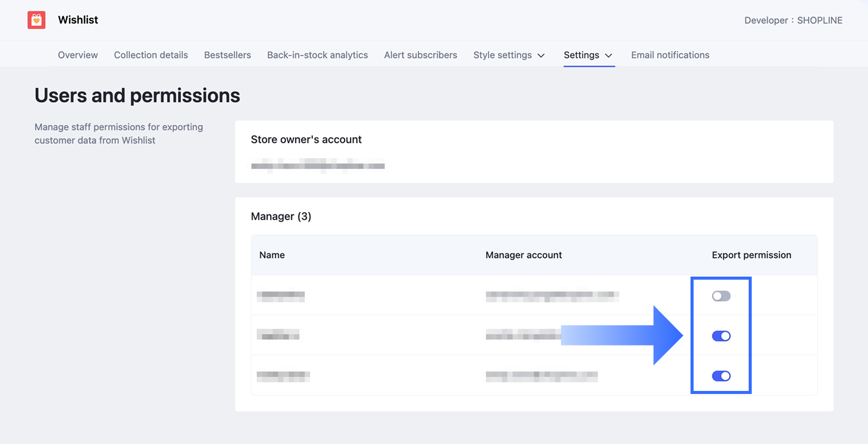Go to the Overview tab

(78, 55)
